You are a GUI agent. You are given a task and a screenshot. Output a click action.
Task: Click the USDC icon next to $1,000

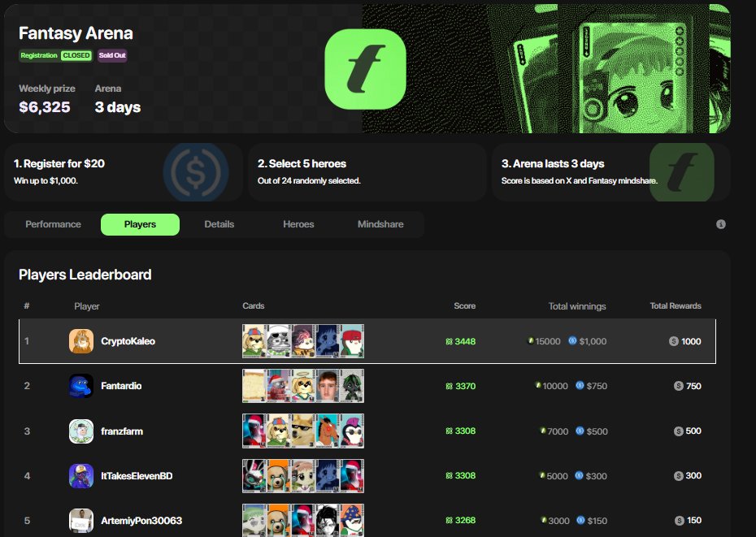(x=572, y=341)
